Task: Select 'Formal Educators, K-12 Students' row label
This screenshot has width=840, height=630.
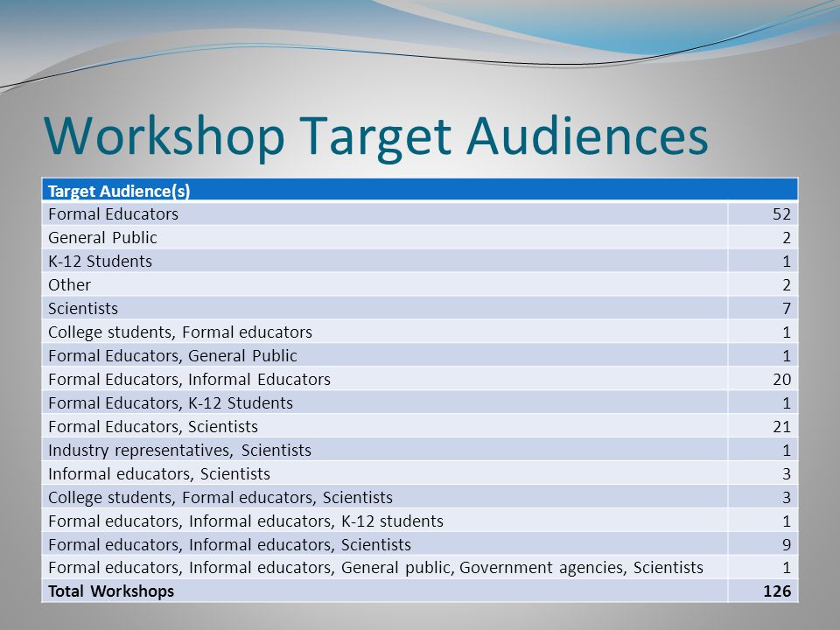Action: click(171, 402)
